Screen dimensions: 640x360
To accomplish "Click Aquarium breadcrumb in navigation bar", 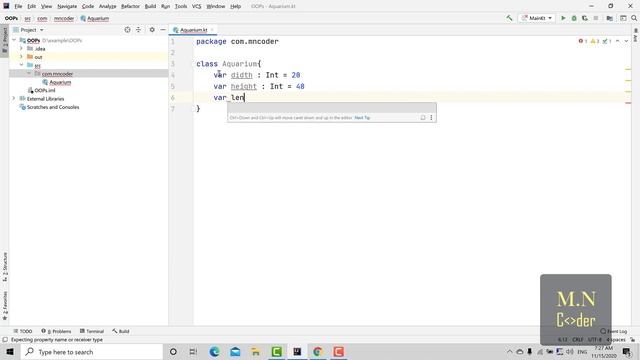I will 95,18.
